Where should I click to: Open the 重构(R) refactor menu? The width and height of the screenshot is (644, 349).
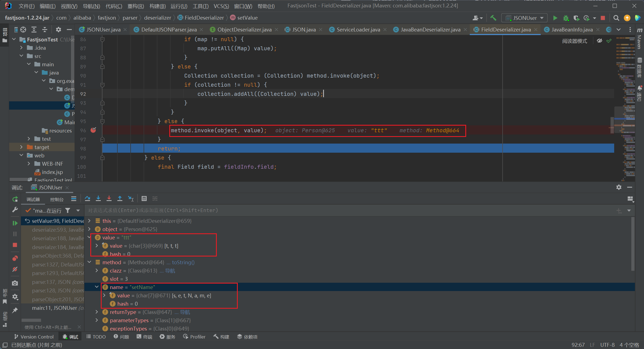point(136,6)
